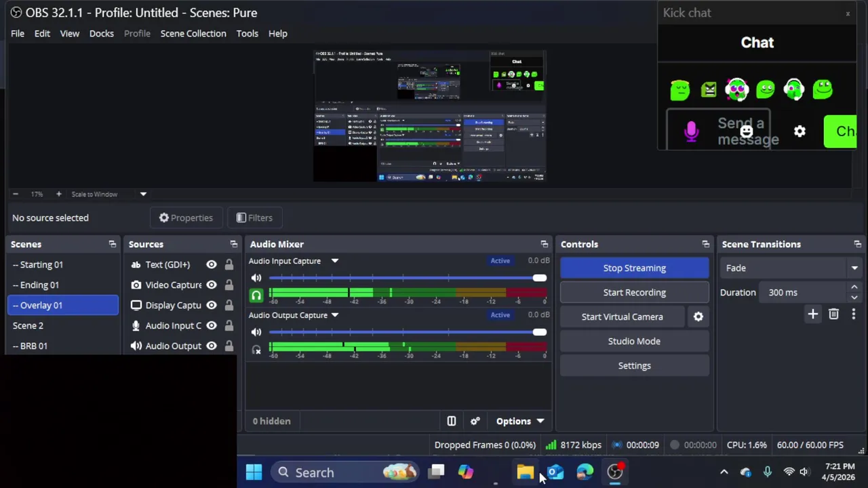Open advanced audio properties gear icon

[x=475, y=421]
